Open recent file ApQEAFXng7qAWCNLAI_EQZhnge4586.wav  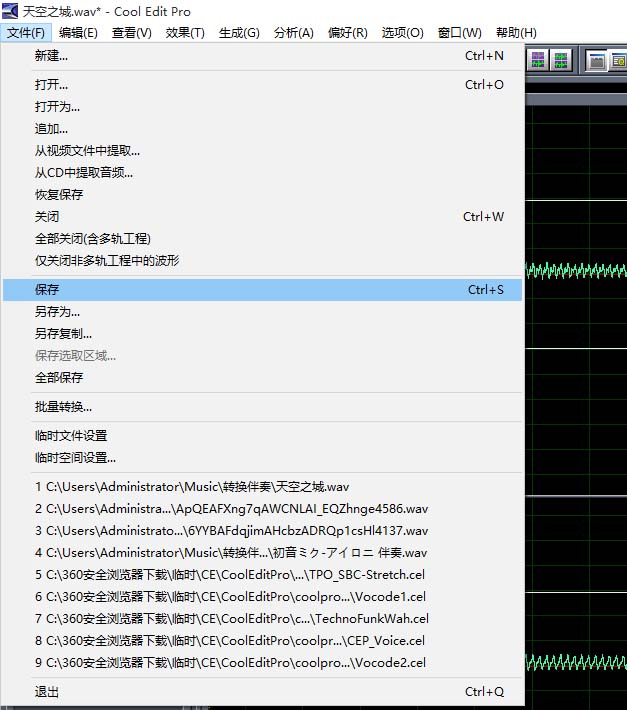click(262, 509)
